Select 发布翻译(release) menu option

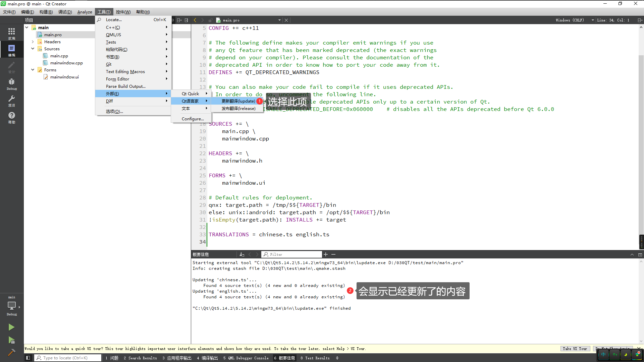coord(239,108)
